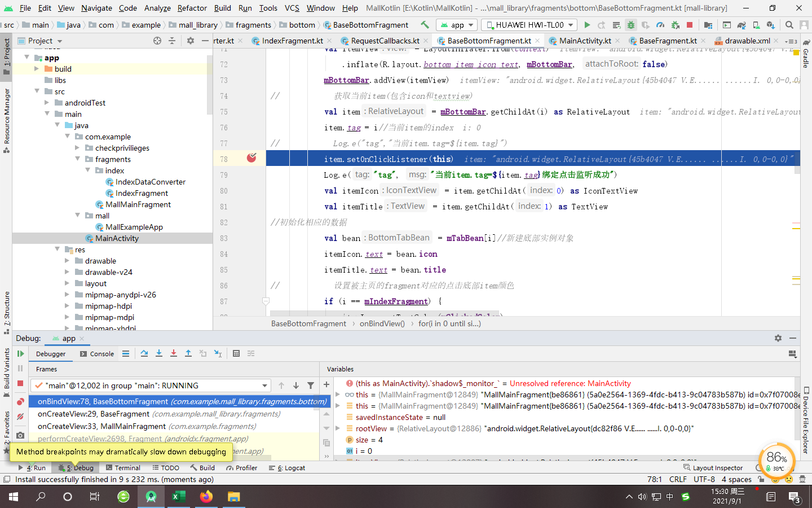This screenshot has width=812, height=508.
Task: Open the thread selector main RUNNING dropdown
Action: [151, 386]
